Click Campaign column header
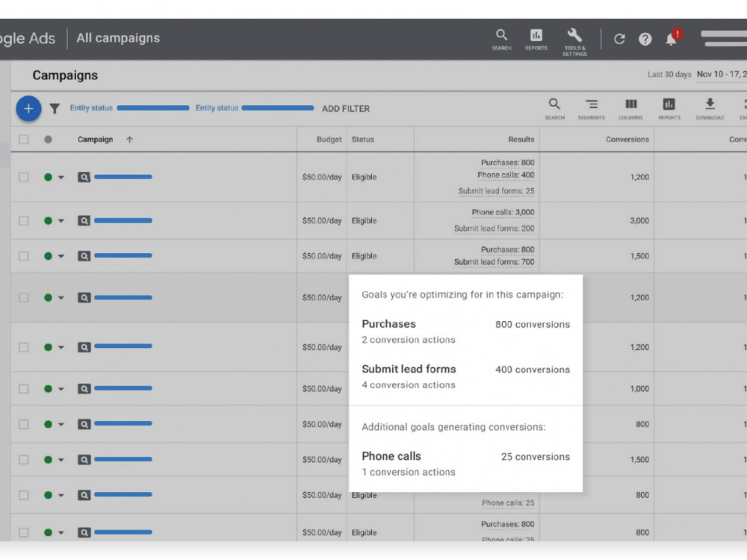Viewport: 747px width, 560px height. pyautogui.click(x=96, y=140)
